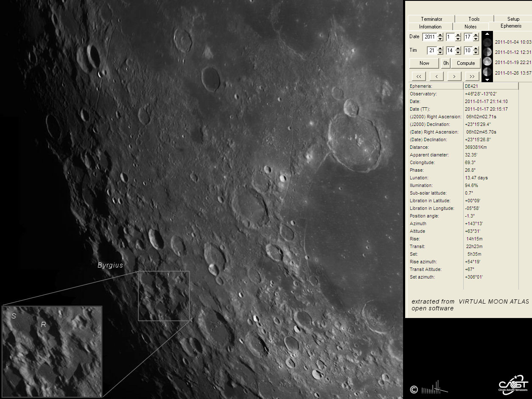Click the Compute button

466,63
